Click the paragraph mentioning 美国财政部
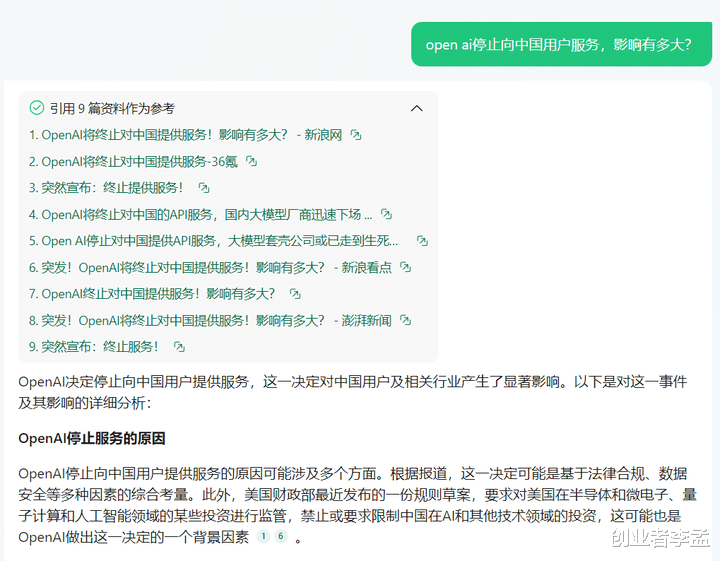 (357, 505)
